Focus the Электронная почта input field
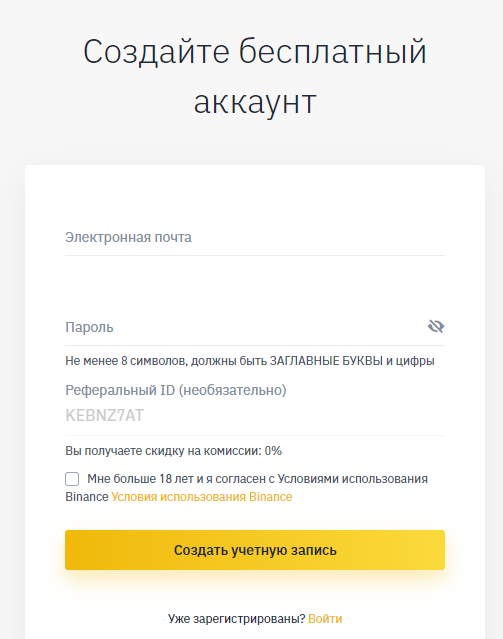 tap(255, 237)
